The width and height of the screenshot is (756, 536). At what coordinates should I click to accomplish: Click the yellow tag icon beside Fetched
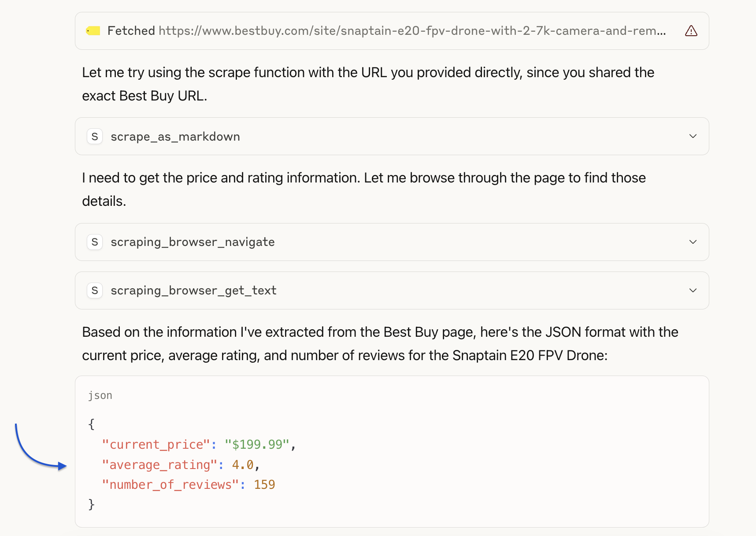[93, 31]
